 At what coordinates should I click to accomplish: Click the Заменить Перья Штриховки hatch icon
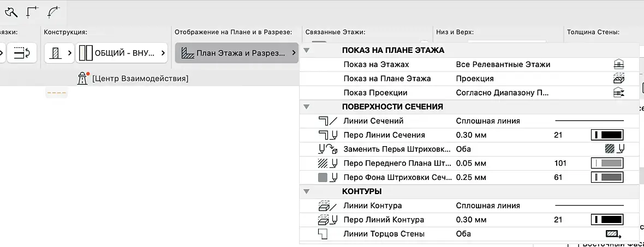pos(614,149)
